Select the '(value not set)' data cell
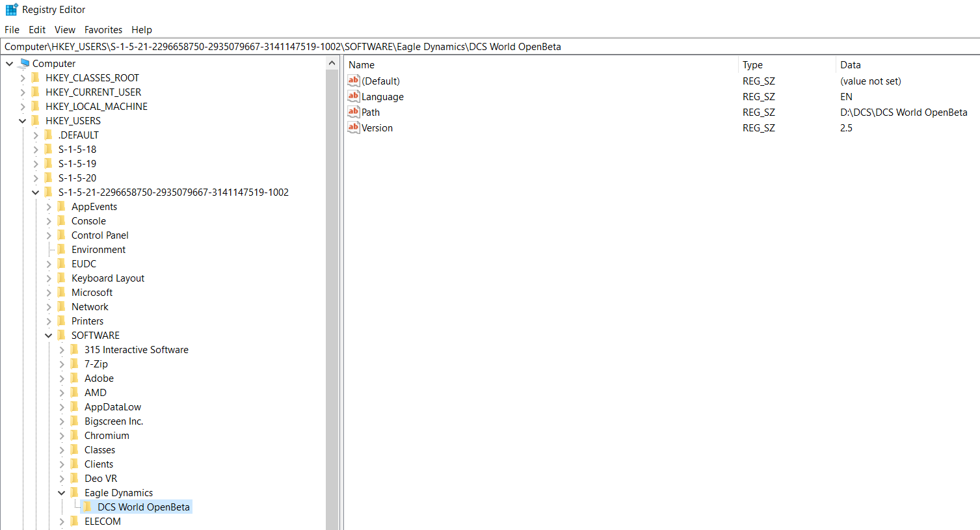The height and width of the screenshot is (530, 980). (x=871, y=81)
